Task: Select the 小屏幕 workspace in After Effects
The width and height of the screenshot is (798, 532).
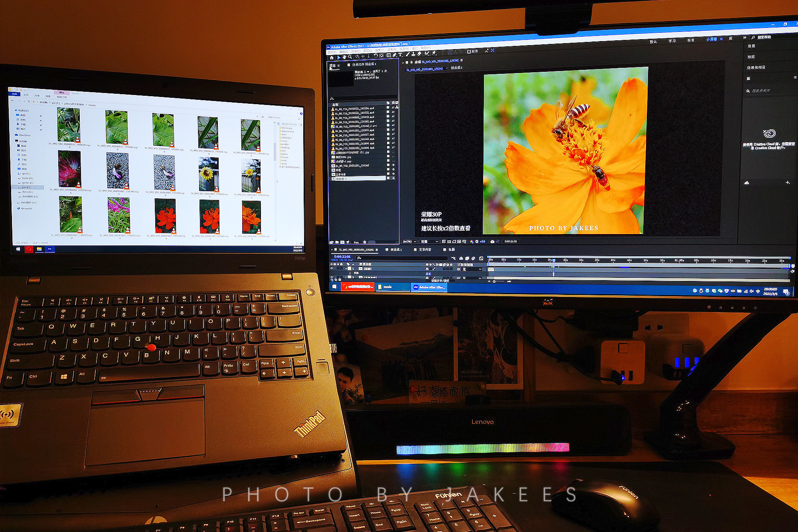Action: click(x=712, y=40)
